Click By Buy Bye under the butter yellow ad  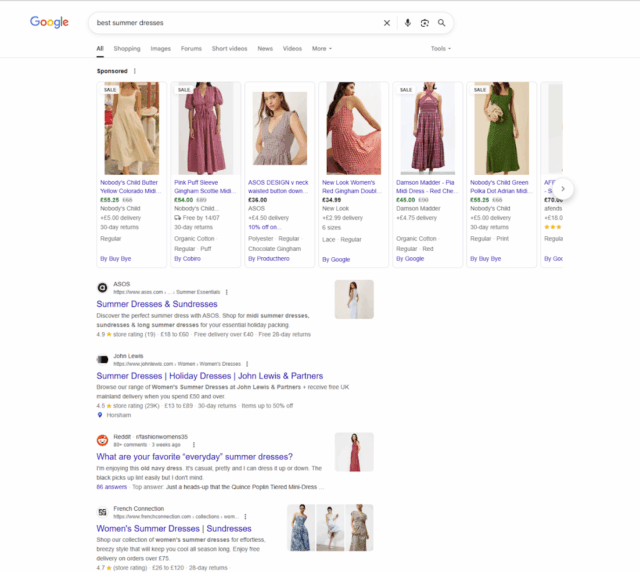(116, 259)
